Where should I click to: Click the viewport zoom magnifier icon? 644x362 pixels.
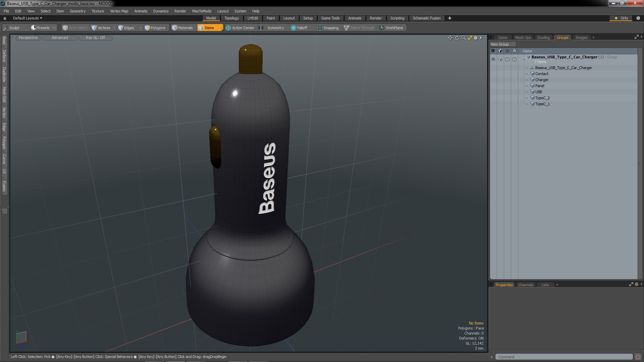(464, 38)
